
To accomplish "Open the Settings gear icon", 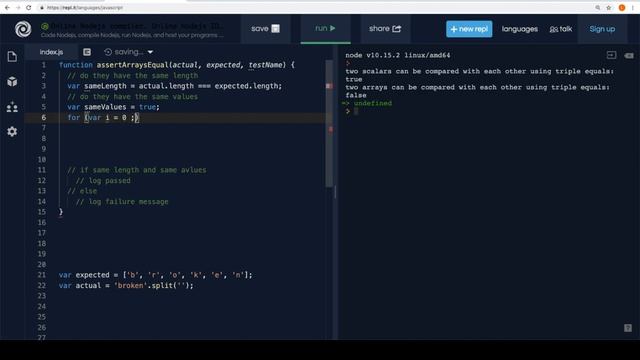I will click(x=12, y=131).
